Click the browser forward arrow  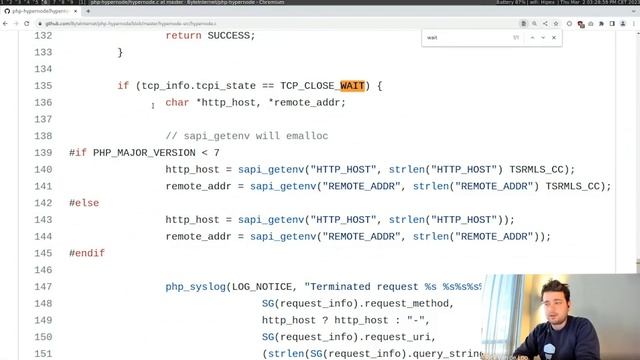point(16,24)
